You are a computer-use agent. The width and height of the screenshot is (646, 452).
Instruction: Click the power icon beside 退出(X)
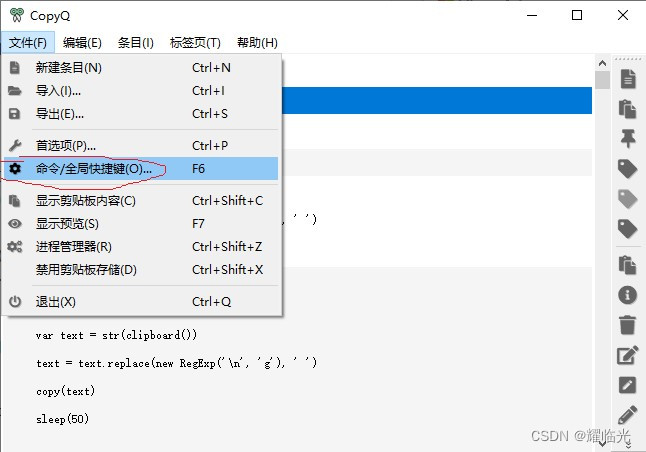15,302
